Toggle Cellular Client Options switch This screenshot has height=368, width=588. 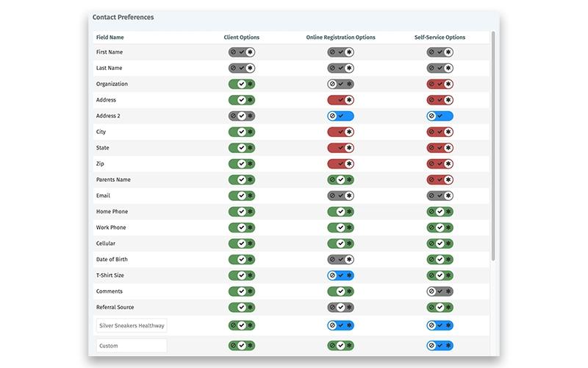(x=242, y=244)
